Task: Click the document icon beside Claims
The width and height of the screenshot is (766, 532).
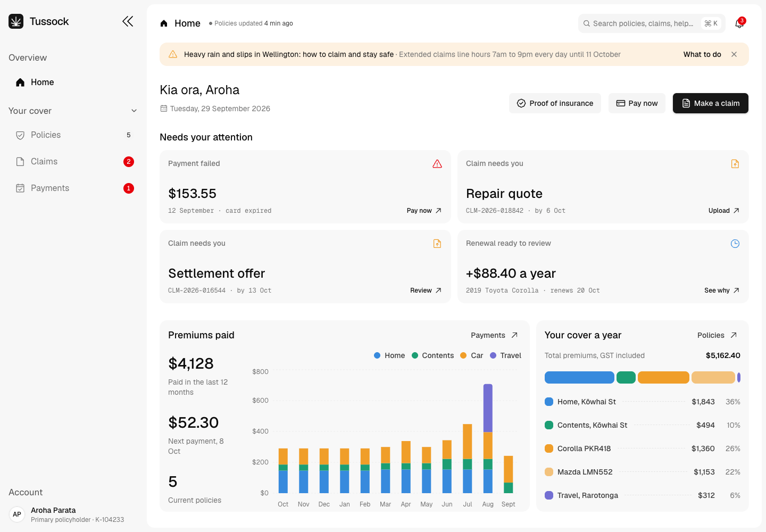Action: (20, 162)
